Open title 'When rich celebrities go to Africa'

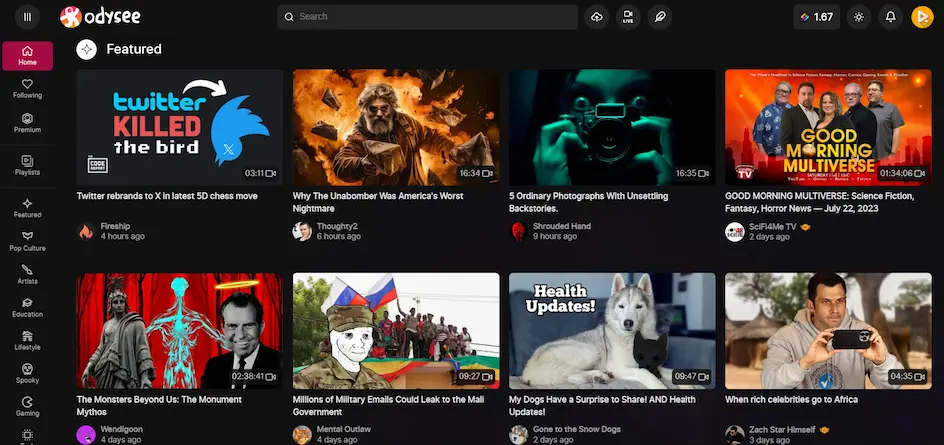pos(791,400)
